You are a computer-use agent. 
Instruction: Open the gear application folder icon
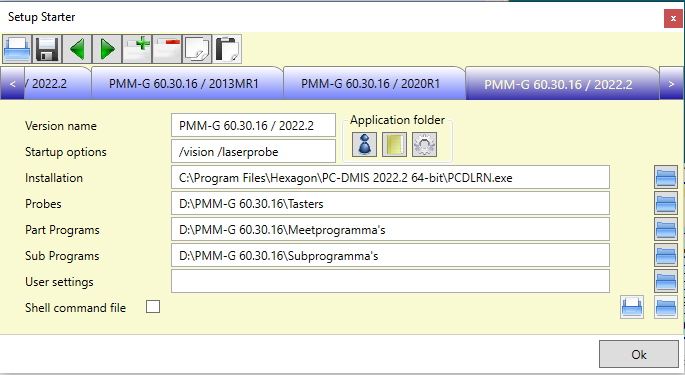424,145
